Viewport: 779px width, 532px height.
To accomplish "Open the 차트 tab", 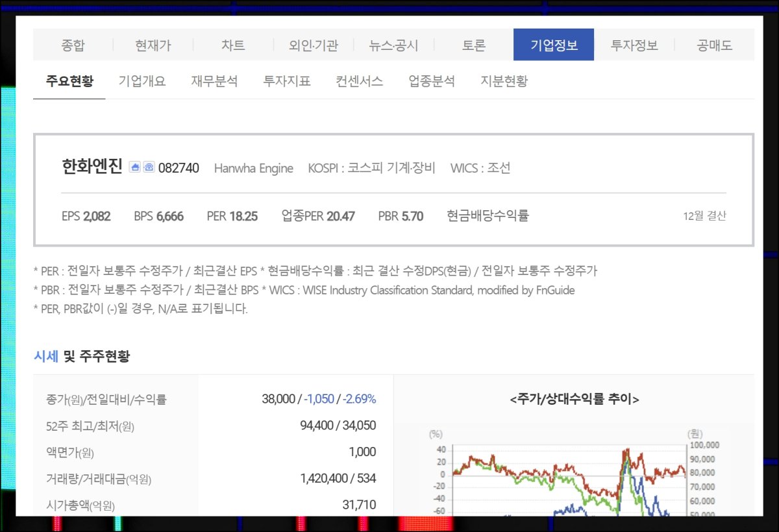I will 233,45.
